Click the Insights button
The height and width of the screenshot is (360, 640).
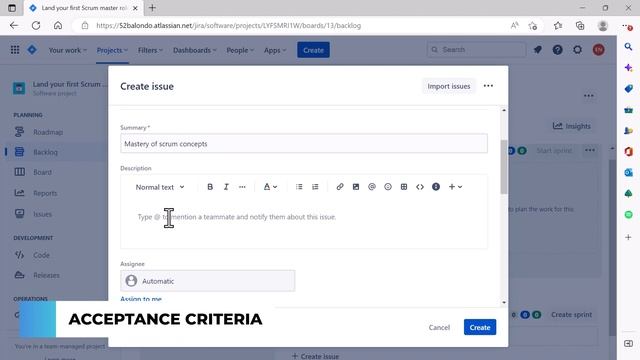pyautogui.click(x=571, y=126)
